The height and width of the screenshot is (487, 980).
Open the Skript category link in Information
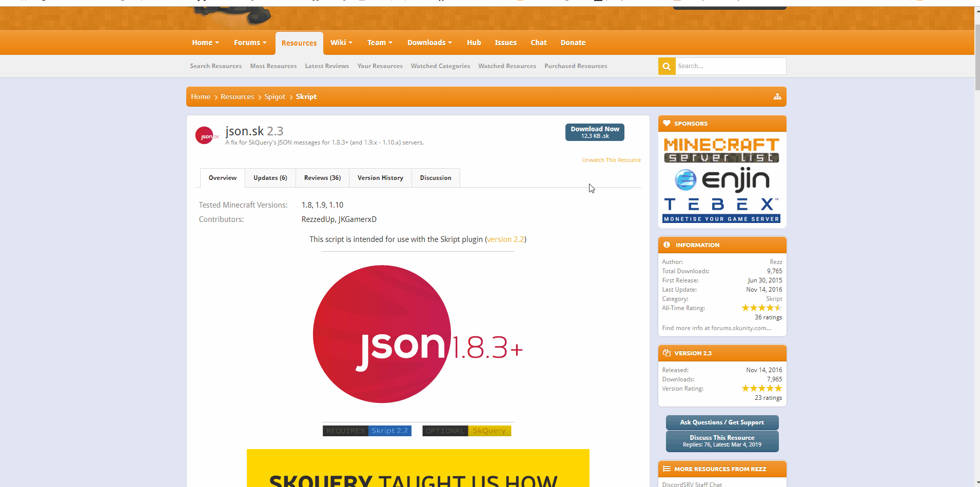point(774,299)
